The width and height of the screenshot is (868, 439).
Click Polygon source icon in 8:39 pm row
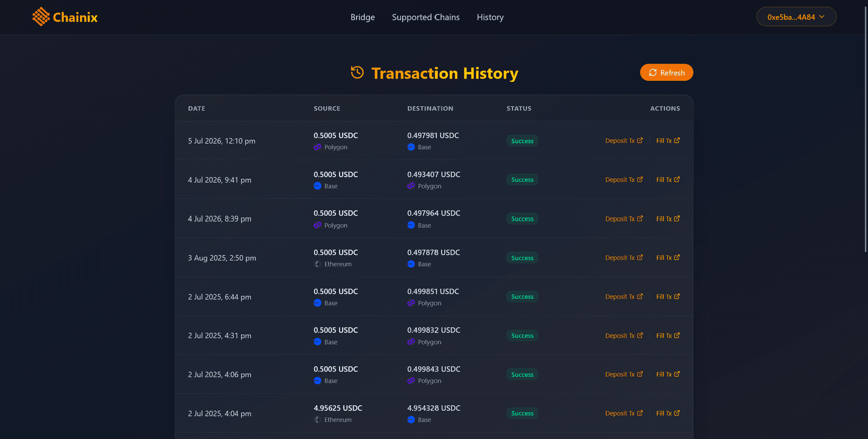[x=317, y=225]
